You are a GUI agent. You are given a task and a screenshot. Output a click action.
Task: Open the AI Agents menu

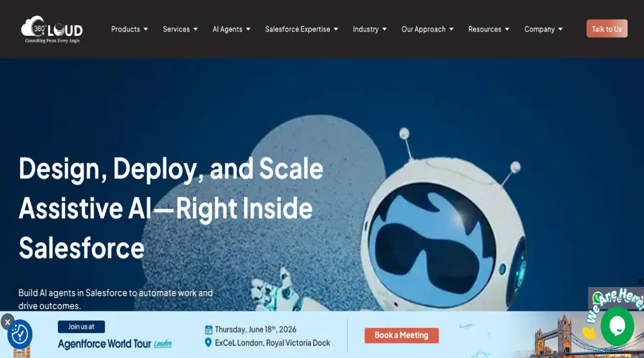point(227,29)
